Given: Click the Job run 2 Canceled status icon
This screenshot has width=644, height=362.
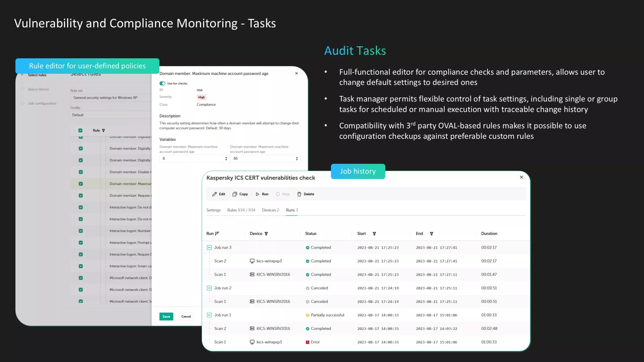Looking at the screenshot, I should click(307, 288).
